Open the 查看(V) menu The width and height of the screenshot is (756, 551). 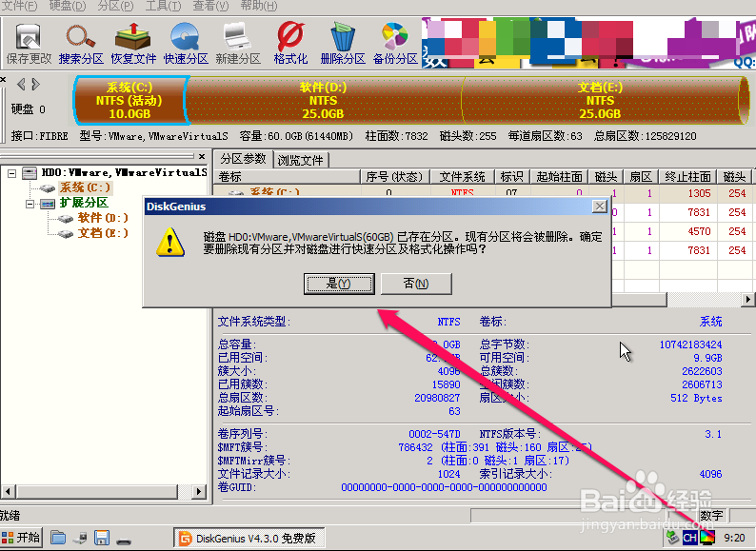[x=210, y=6]
